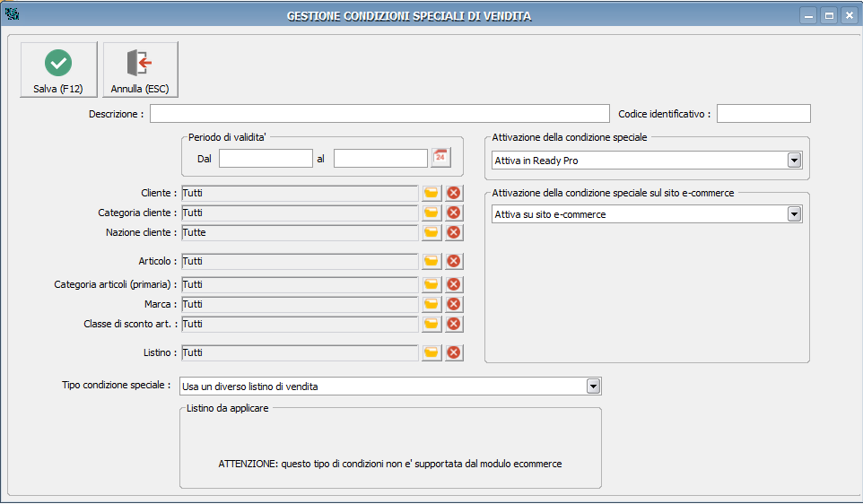Expand the 'Attiva in Ready Pro' dropdown

click(794, 161)
